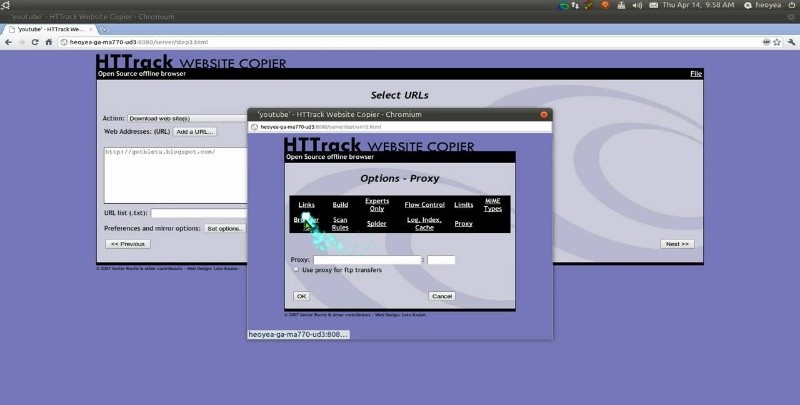This screenshot has height=405, width=800.
Task: Enable 'Use proxy for ftp transfers' checkbox
Action: 296,270
